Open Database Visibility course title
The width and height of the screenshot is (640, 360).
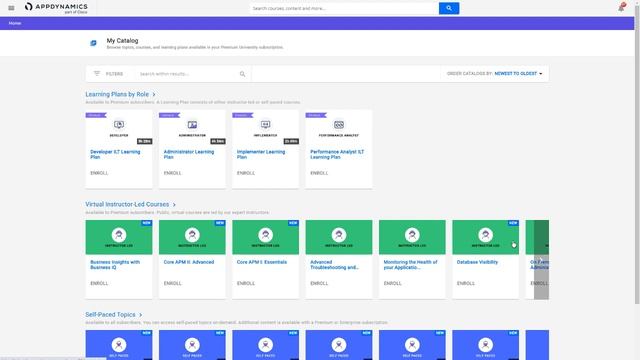(477, 262)
